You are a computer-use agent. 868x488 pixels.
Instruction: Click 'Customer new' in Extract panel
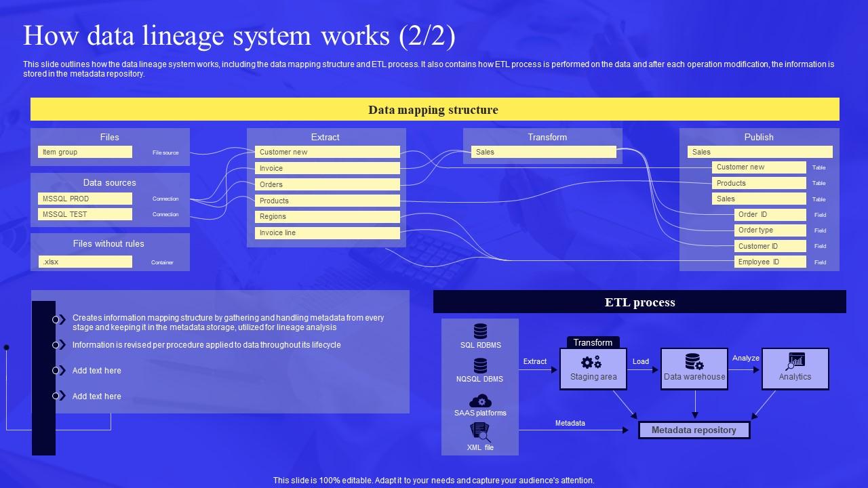[x=328, y=152]
